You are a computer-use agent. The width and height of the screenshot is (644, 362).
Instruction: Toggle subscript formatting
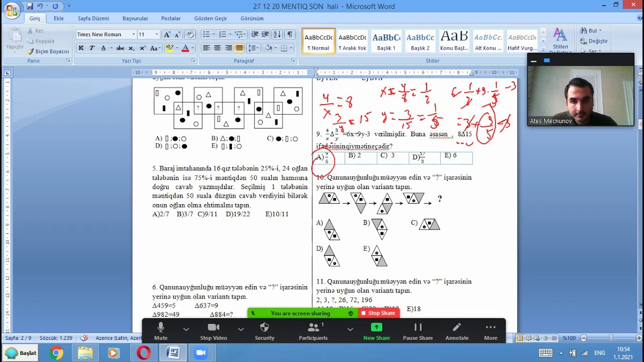[131, 48]
